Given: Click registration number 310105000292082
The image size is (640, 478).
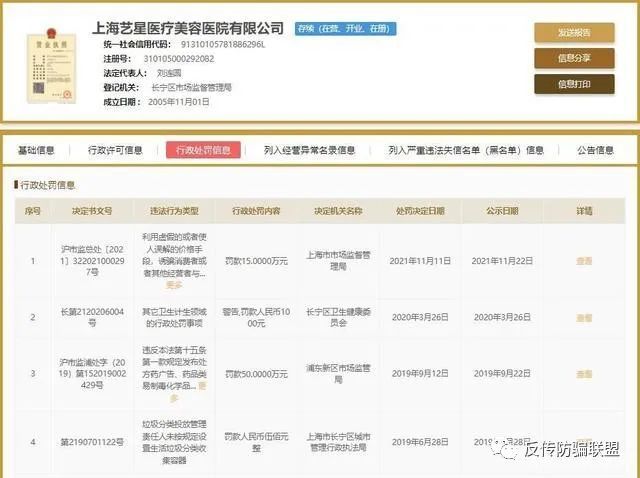Looking at the screenshot, I should [179, 59].
